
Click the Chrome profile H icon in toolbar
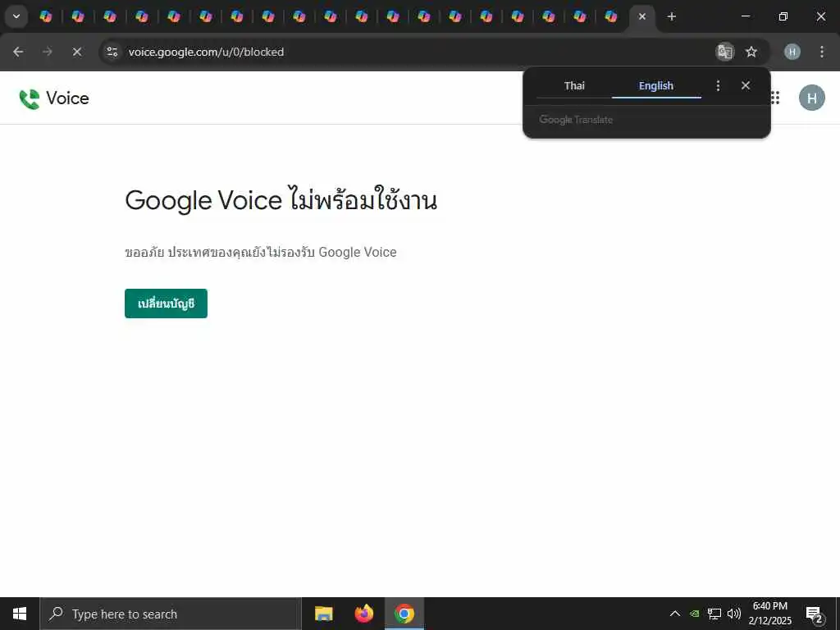tap(792, 52)
